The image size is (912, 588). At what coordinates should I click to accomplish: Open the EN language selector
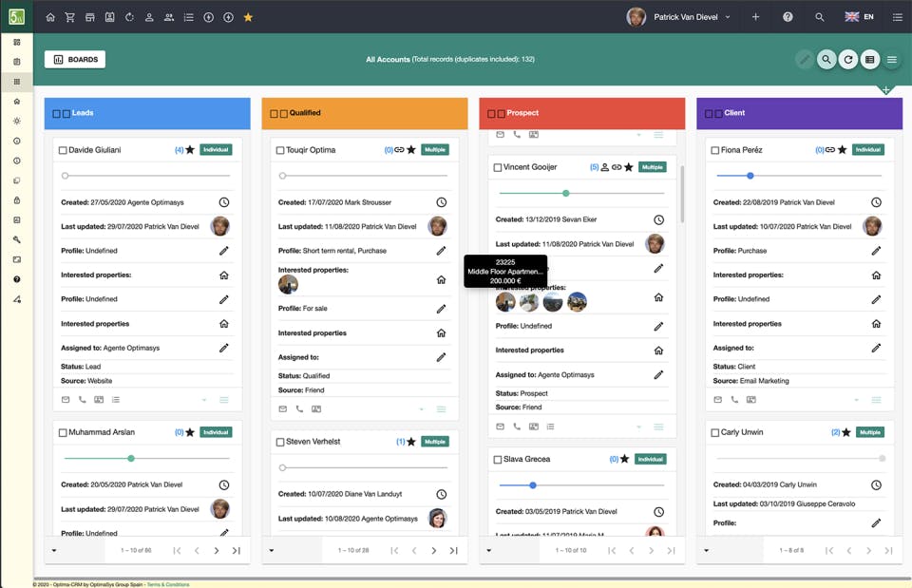tap(860, 17)
